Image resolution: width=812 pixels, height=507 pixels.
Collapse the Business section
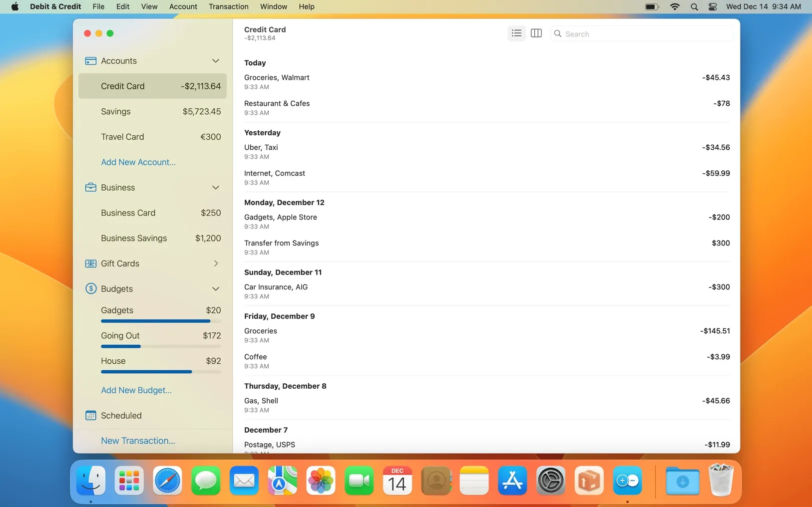216,187
